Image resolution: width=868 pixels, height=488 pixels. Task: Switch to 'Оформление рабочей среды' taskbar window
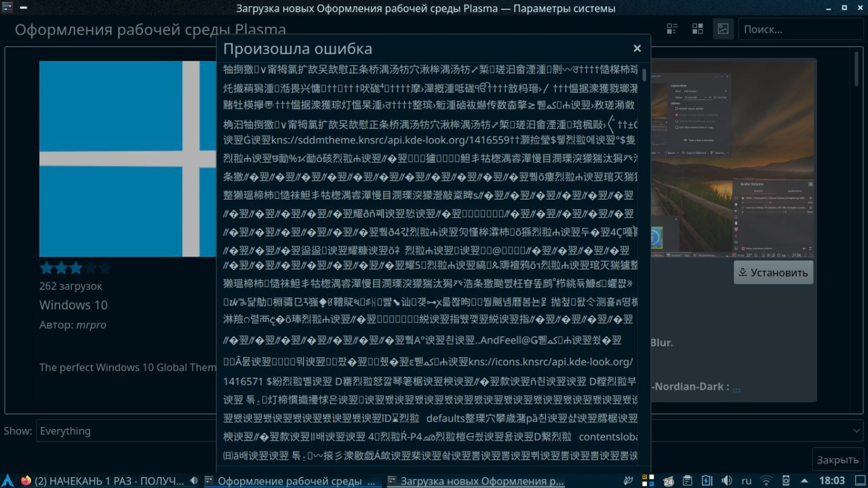(x=292, y=481)
